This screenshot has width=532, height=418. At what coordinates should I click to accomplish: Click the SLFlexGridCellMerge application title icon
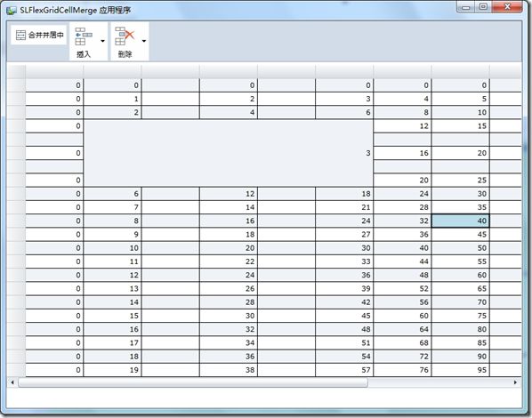coord(12,10)
